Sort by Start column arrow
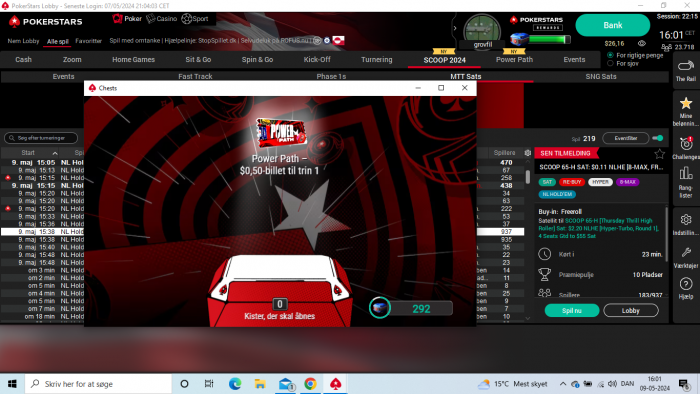This screenshot has height=394, width=700. (55, 153)
